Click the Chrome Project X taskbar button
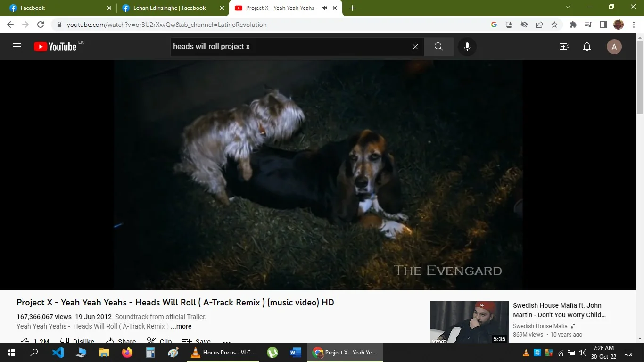Image resolution: width=644 pixels, height=362 pixels. (x=345, y=353)
